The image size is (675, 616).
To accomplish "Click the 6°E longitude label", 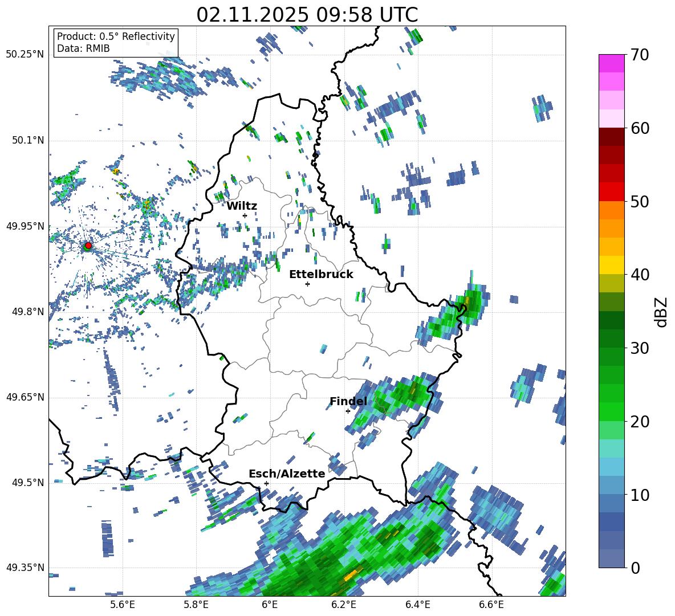I will coord(270,605).
